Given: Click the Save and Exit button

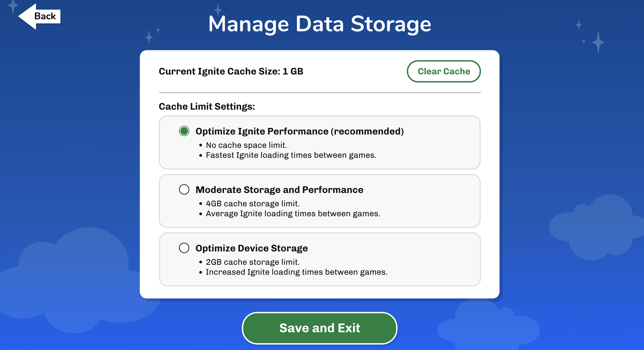Looking at the screenshot, I should click(x=320, y=328).
